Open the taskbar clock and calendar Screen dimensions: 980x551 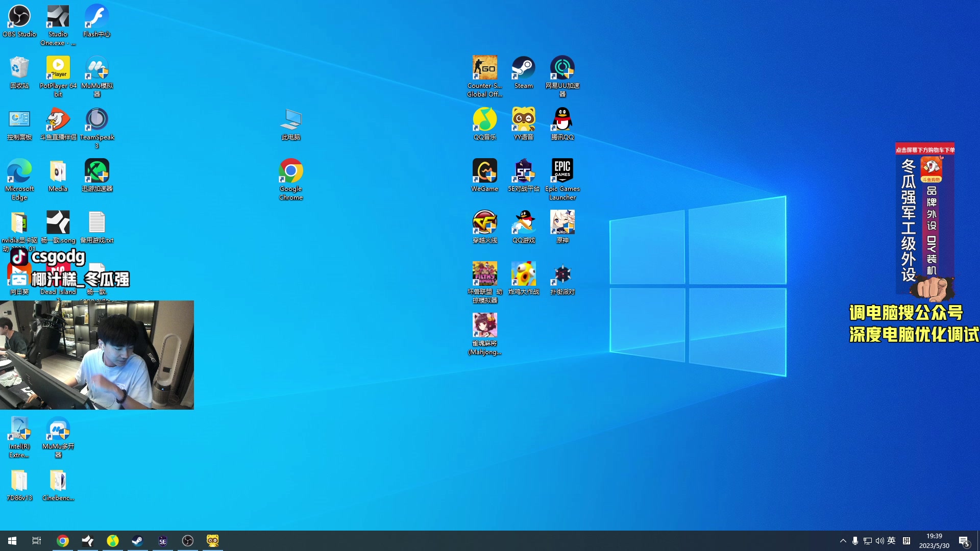click(x=934, y=541)
